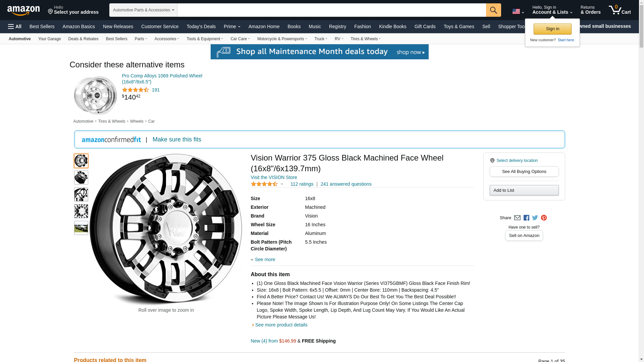Click the Amazon logo
The width and height of the screenshot is (644, 362).
point(23,10)
